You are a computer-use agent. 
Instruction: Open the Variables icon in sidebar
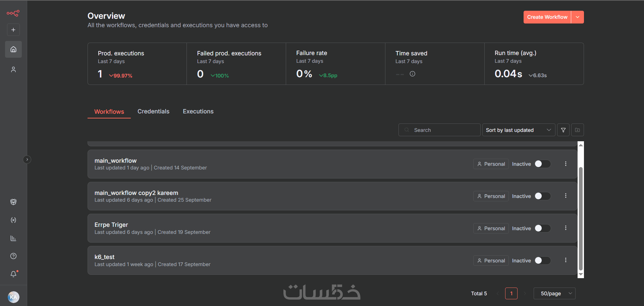tap(13, 220)
